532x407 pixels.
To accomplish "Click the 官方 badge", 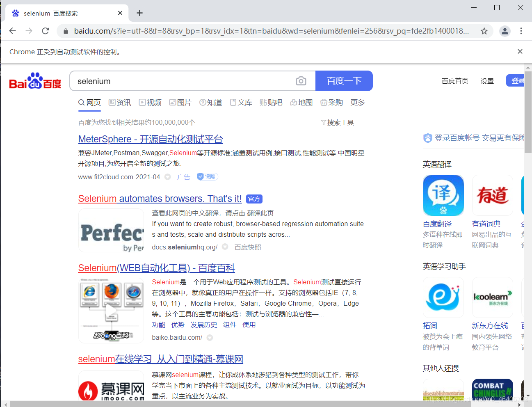I will tap(254, 199).
